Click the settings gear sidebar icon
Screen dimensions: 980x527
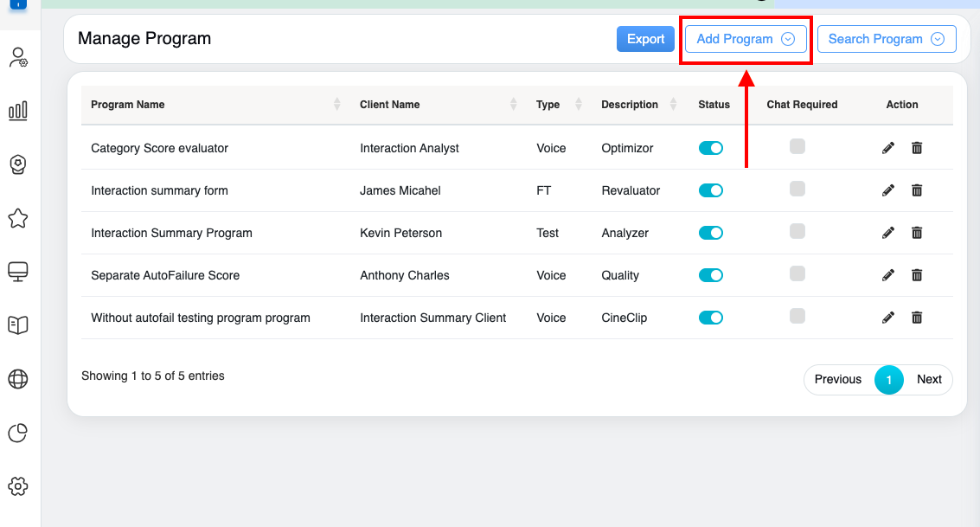[18, 486]
